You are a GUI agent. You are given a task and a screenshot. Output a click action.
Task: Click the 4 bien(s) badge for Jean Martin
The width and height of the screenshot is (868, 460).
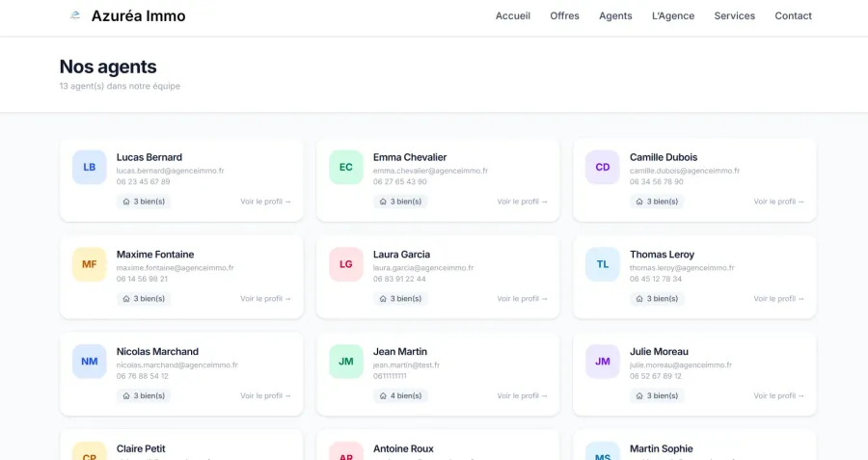coord(400,395)
